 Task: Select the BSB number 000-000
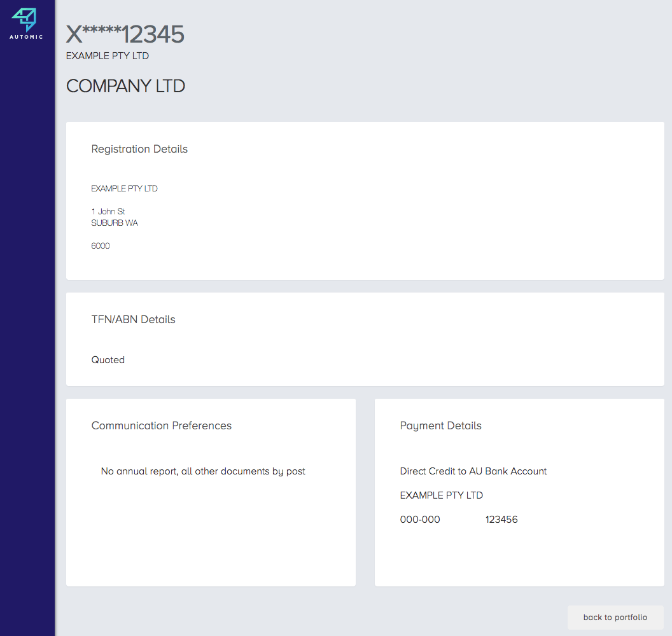click(420, 520)
